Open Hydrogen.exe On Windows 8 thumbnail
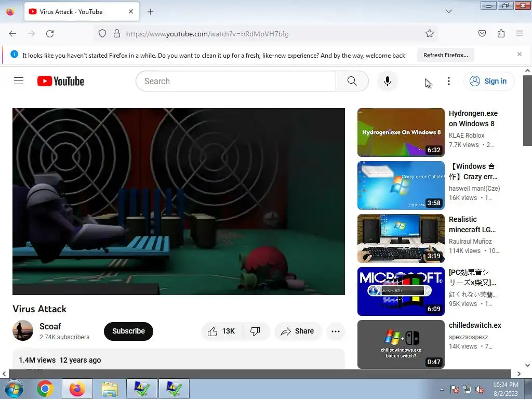 coord(401,132)
